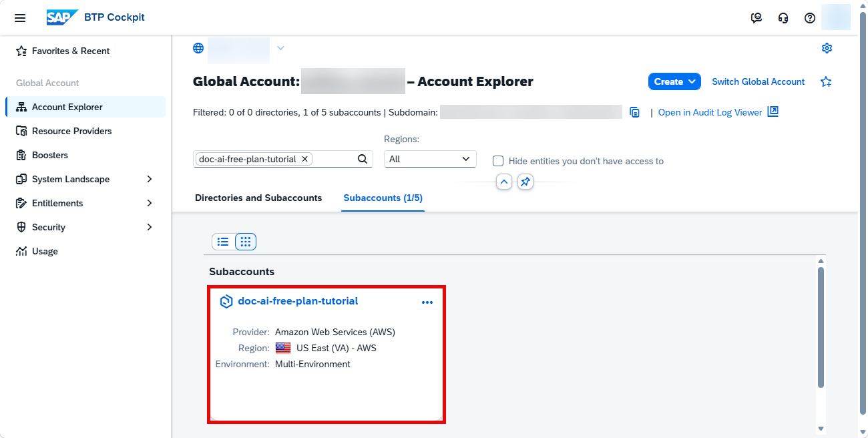This screenshot has width=868, height=438.
Task: Click the Multi-Environment value
Action: pyautogui.click(x=312, y=364)
